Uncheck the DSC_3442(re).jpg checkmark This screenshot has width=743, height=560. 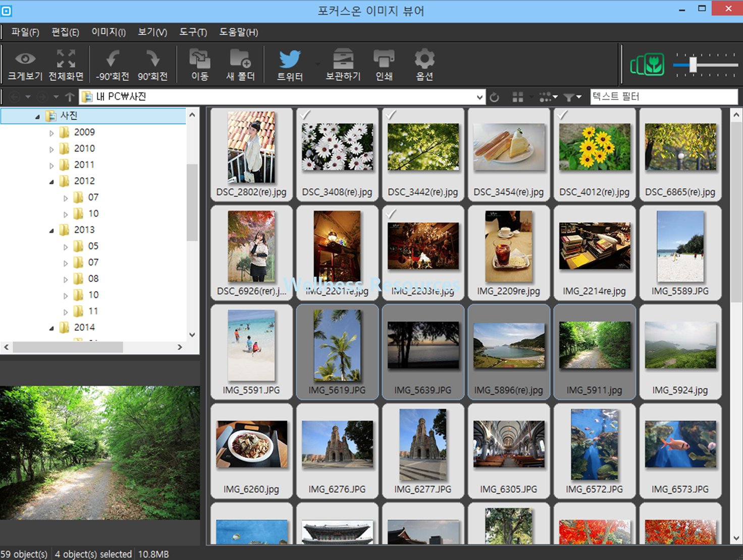pos(391,115)
